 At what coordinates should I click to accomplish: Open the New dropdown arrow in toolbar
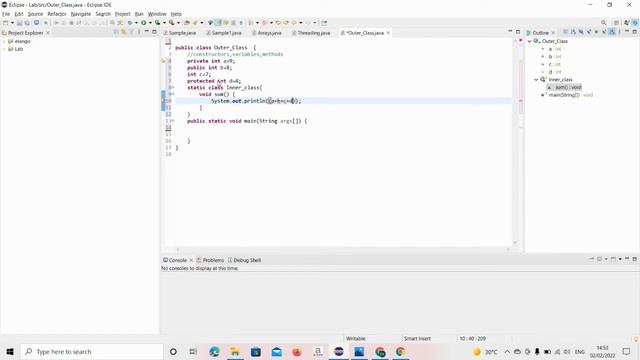pos(12,23)
